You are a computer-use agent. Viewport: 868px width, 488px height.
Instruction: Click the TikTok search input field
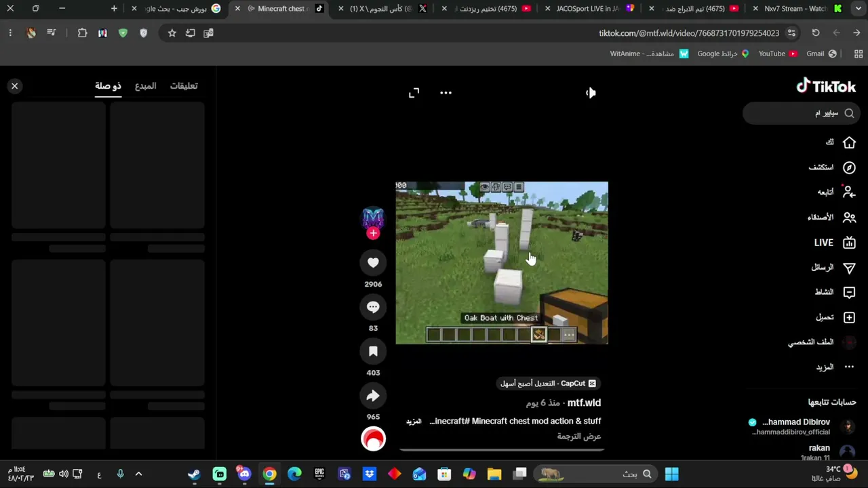[801, 113]
